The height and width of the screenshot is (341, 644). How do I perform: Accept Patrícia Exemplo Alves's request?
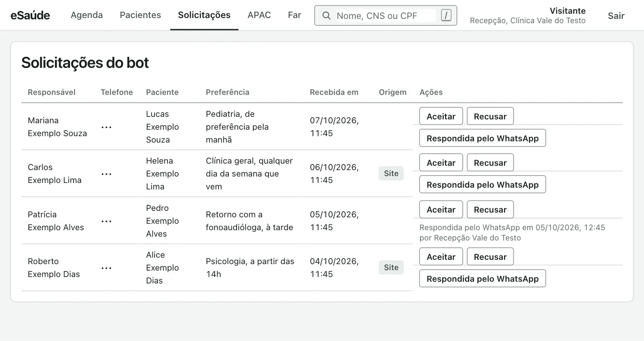point(441,210)
